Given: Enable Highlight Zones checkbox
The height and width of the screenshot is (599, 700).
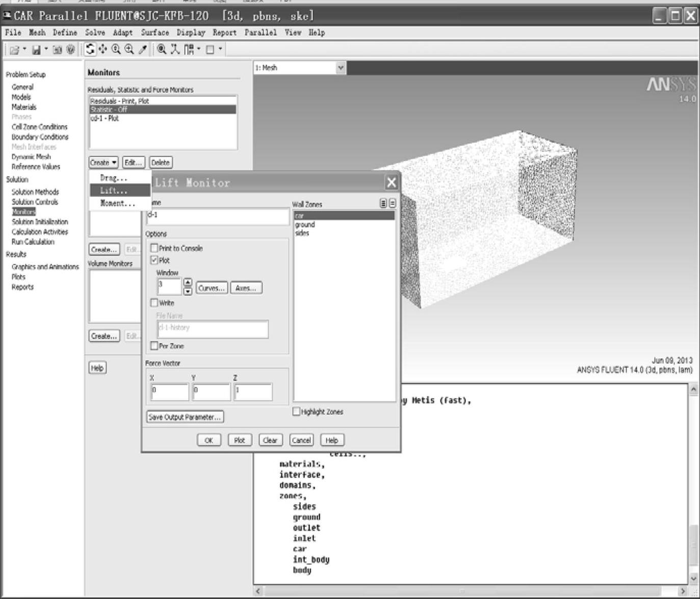Looking at the screenshot, I should click(x=296, y=411).
